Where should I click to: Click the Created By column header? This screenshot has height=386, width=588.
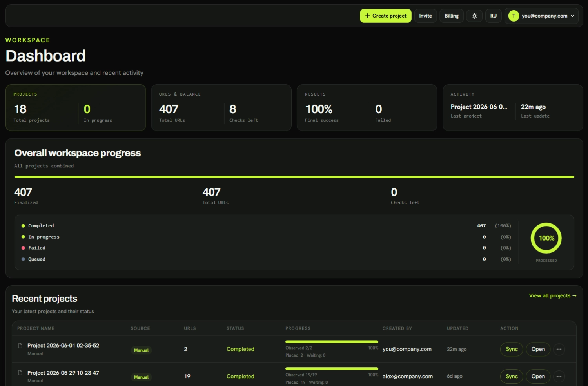[397, 328]
